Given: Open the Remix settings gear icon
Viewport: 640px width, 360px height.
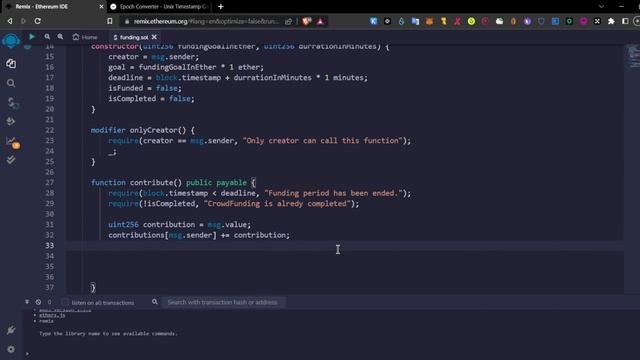Looking at the screenshot, I should coord(11,349).
